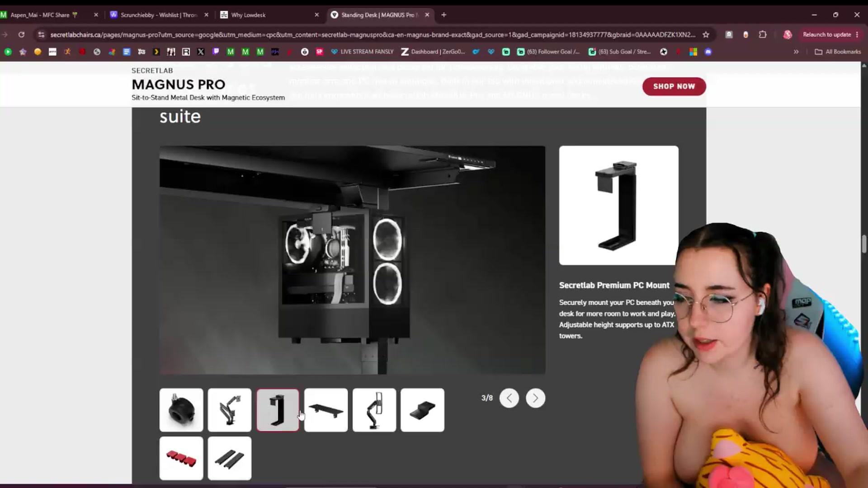This screenshot has height=488, width=868.
Task: Click the Secretlab Premium PC Mount heading
Action: 614,285
